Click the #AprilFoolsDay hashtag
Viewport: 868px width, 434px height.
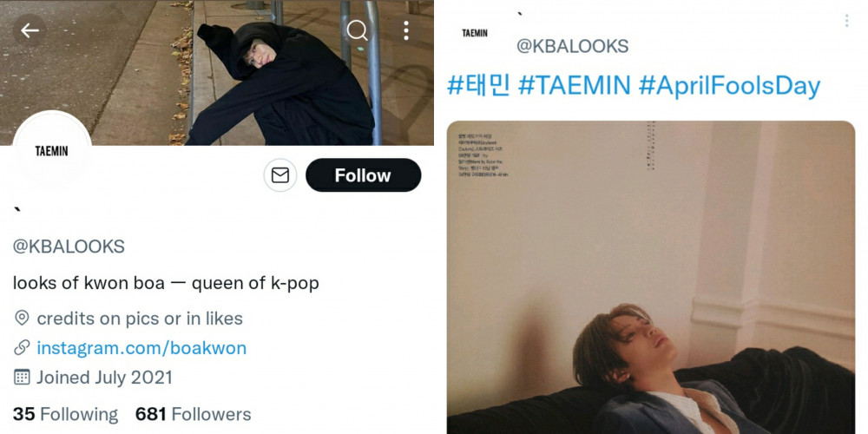point(729,86)
